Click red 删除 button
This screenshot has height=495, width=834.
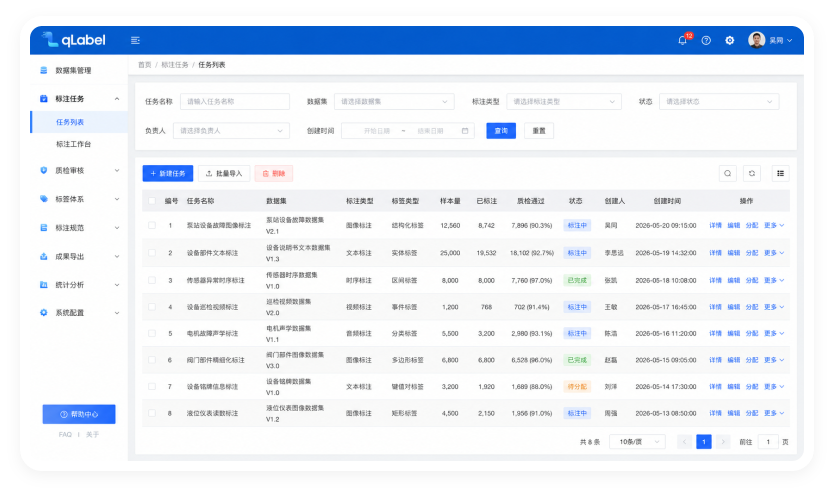tap(274, 173)
